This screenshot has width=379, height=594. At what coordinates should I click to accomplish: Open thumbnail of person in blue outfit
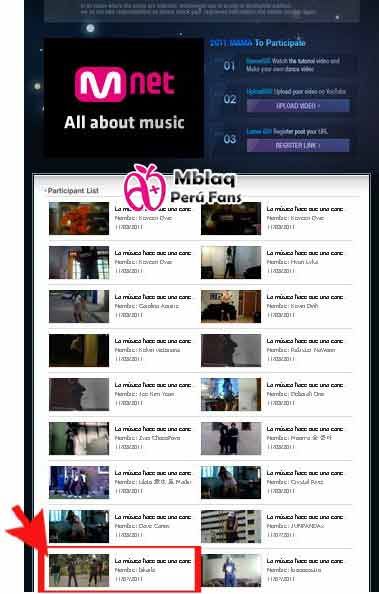click(231, 570)
